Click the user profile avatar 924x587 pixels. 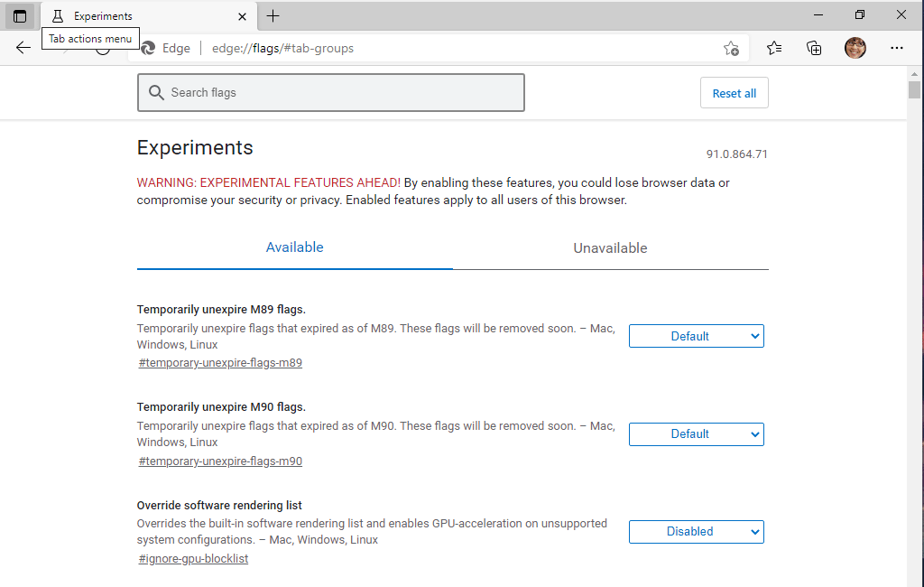855,48
